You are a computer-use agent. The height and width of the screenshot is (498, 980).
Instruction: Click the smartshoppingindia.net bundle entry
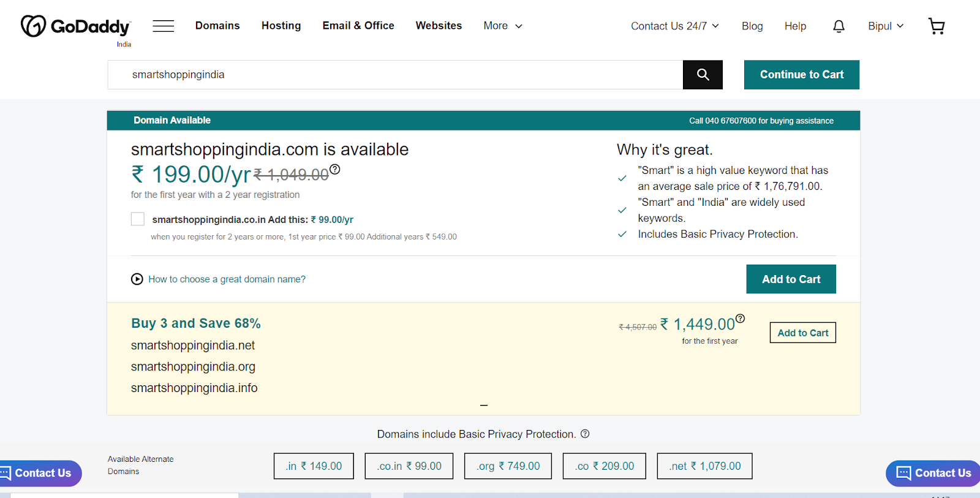[193, 345]
